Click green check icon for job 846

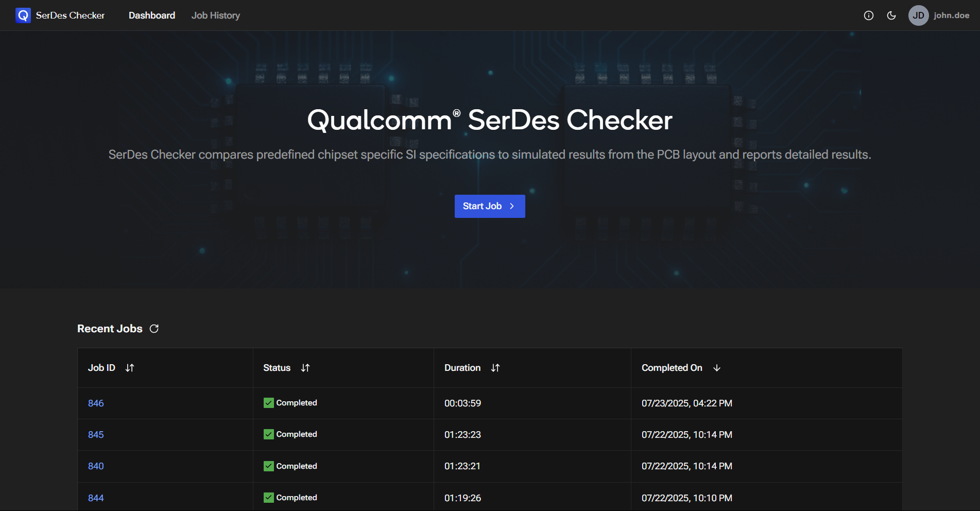click(269, 403)
